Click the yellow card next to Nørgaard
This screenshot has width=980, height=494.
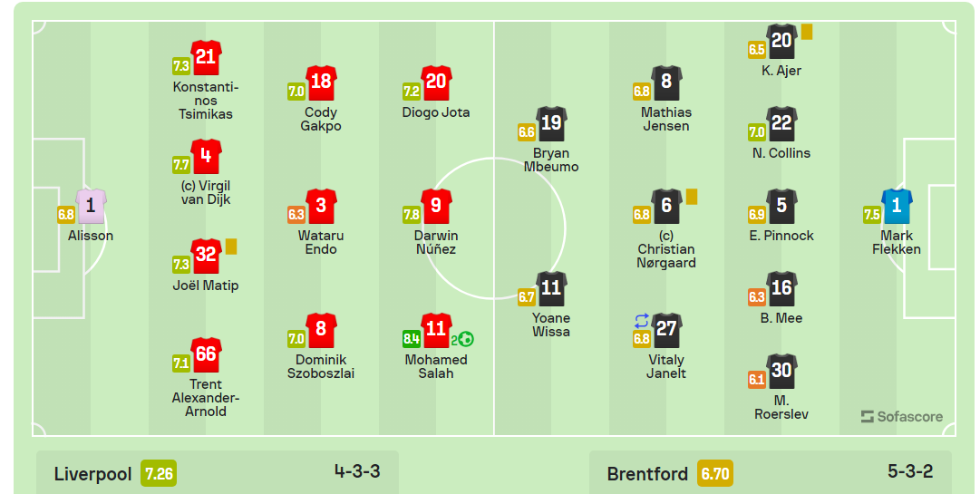pos(691,197)
